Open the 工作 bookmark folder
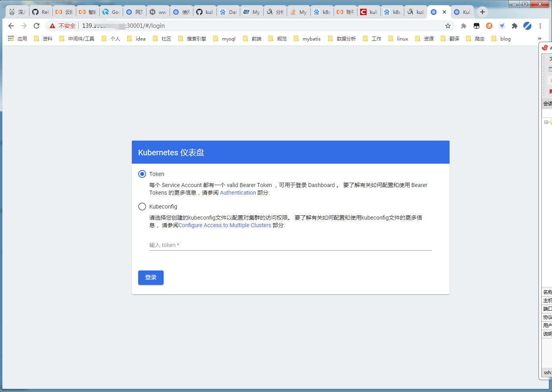The image size is (552, 392). point(372,39)
